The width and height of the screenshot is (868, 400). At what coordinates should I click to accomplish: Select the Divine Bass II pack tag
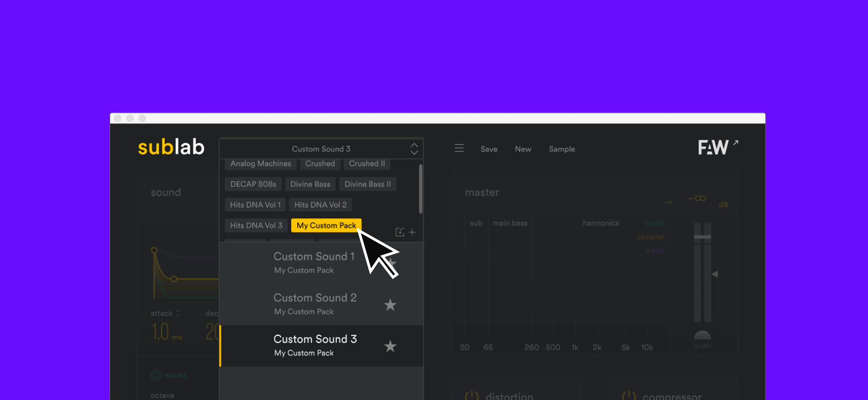pos(368,184)
